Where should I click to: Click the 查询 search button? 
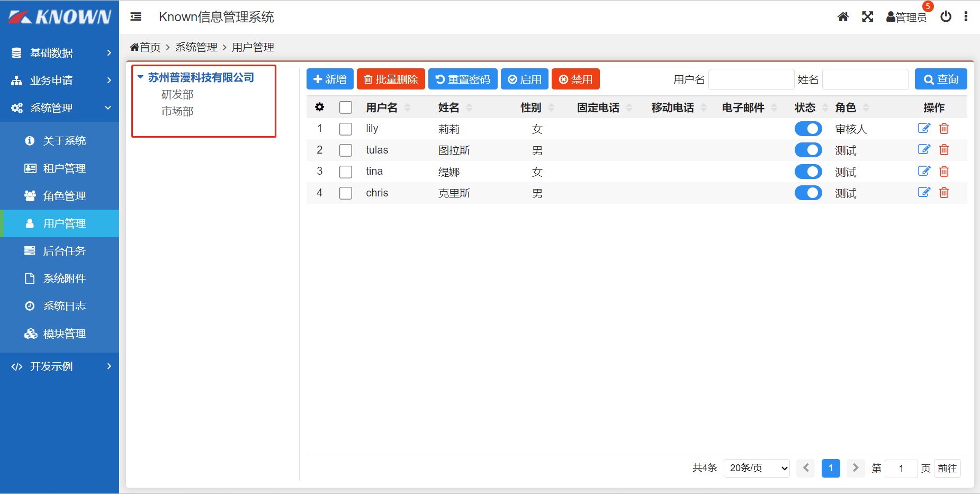pos(941,79)
